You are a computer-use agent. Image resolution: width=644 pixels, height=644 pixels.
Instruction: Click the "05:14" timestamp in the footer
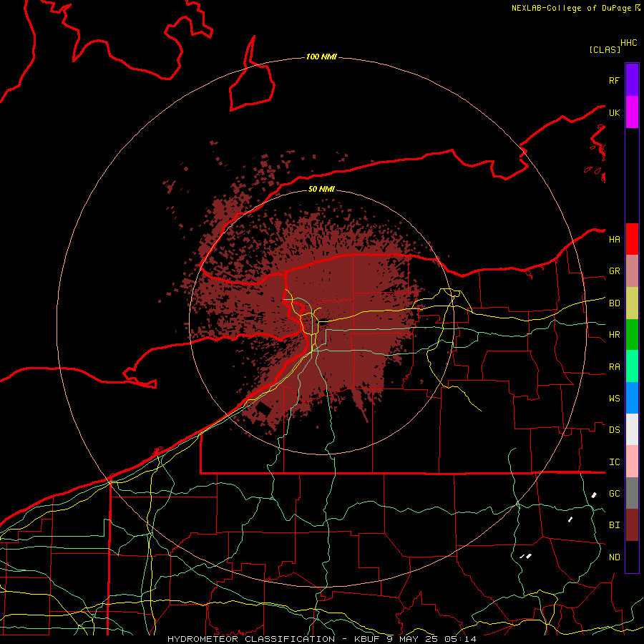tap(459, 639)
